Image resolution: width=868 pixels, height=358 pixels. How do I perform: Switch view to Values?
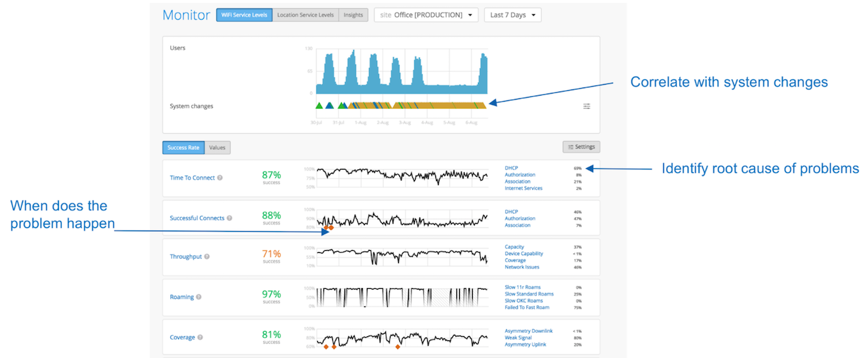218,147
